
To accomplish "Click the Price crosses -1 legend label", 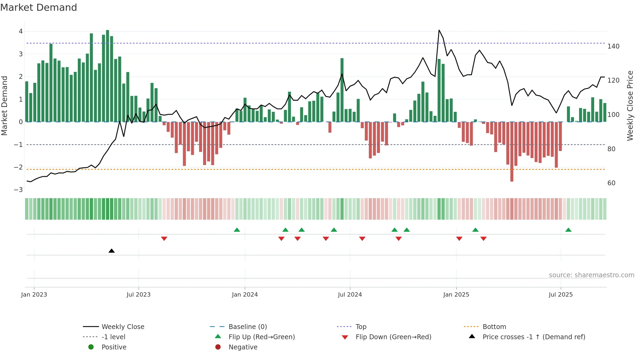I will [x=534, y=337].
